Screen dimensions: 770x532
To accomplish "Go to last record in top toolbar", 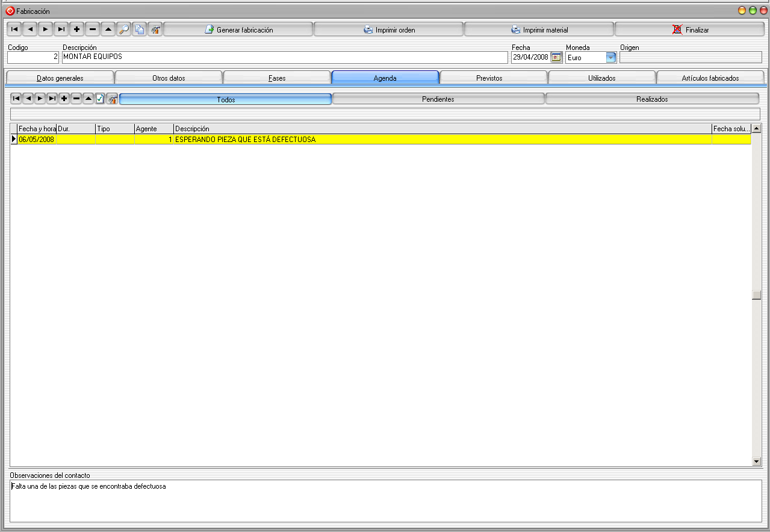I will pyautogui.click(x=61, y=29).
